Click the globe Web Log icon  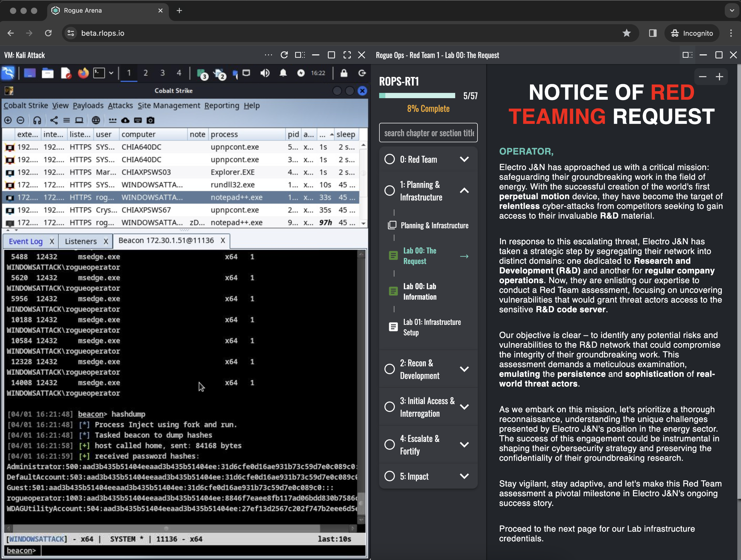click(x=96, y=120)
